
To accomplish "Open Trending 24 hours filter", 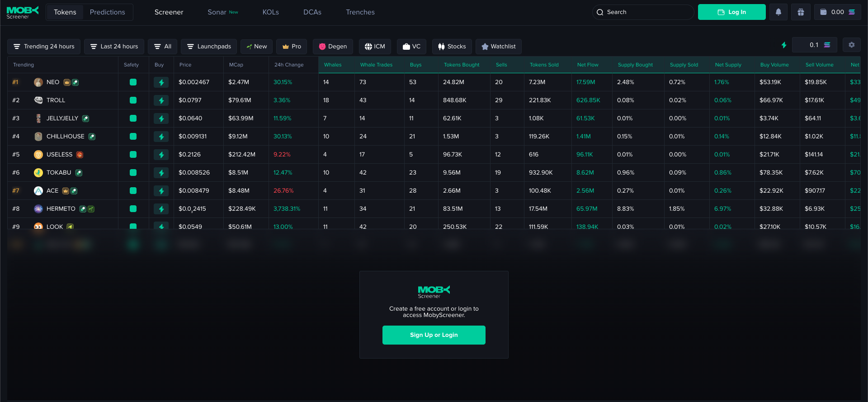I will point(44,47).
